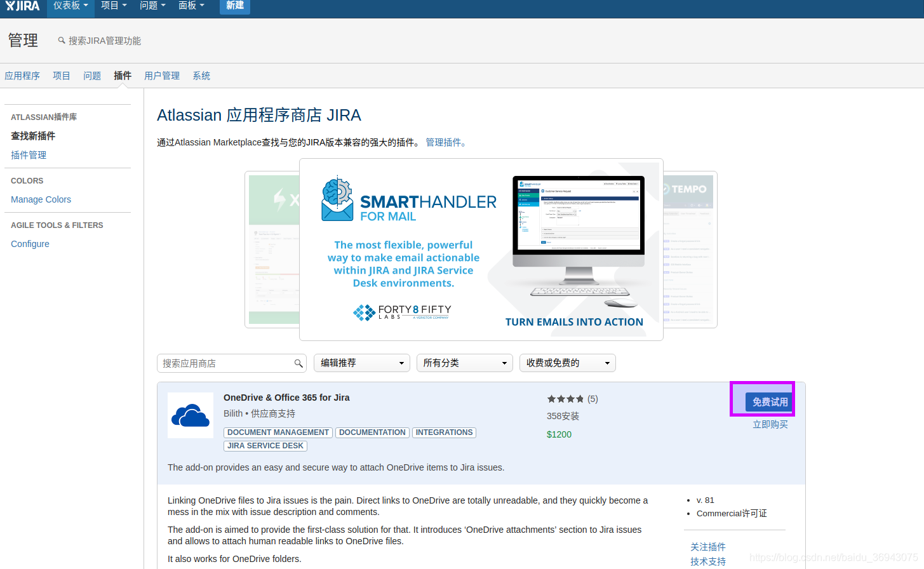The width and height of the screenshot is (924, 569).
Task: Switch to the 系统 admin tab
Action: coord(201,76)
